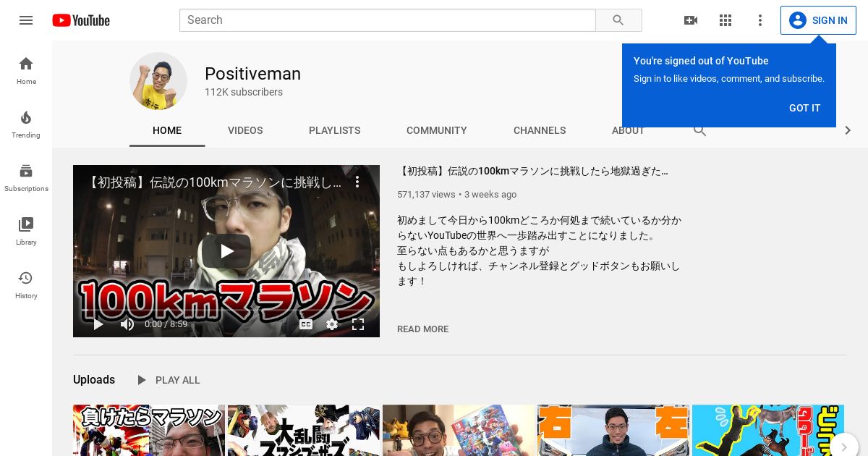Open the create video camera icon

point(691,20)
